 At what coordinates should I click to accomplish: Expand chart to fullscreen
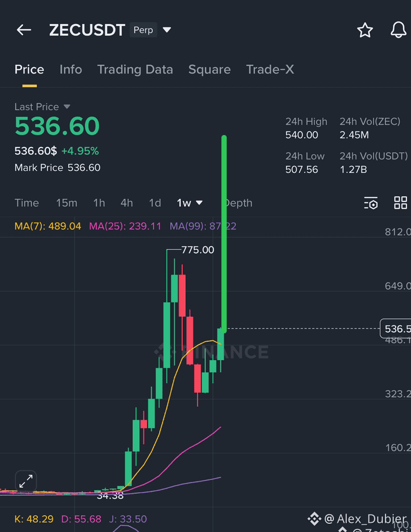[26, 481]
